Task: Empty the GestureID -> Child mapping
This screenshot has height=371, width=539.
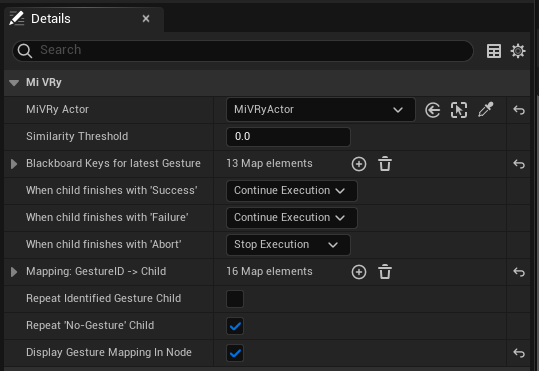Action: click(x=385, y=272)
